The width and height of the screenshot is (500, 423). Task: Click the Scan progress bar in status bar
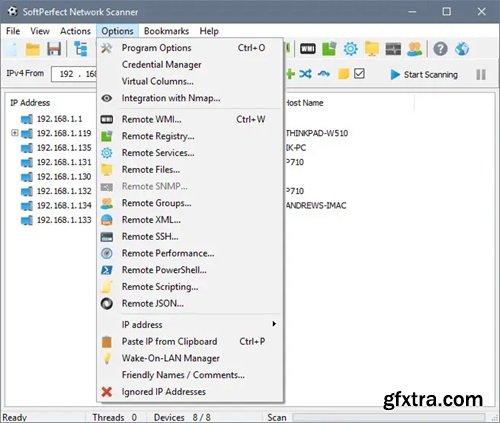point(389,417)
